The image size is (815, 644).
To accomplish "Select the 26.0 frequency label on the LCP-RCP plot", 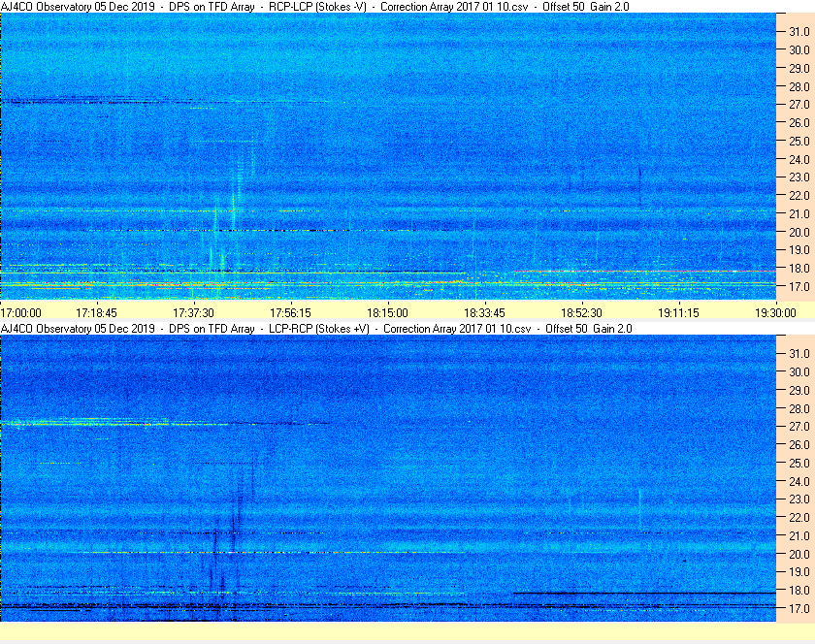I will coord(799,444).
